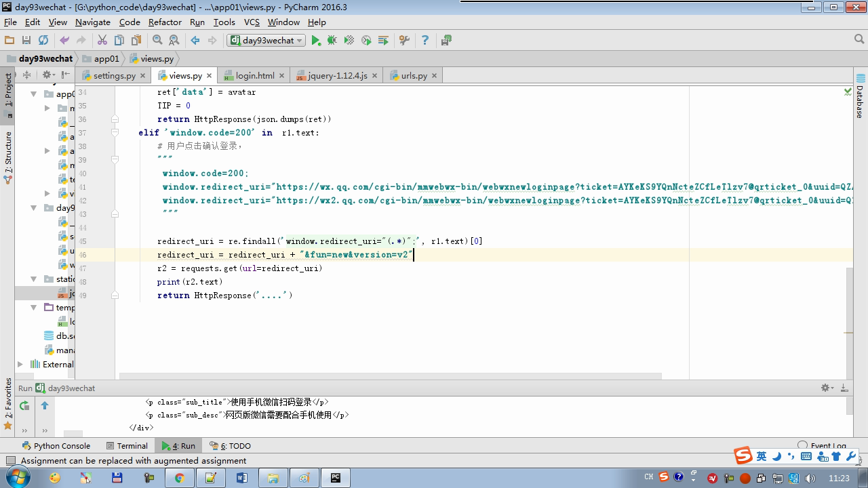This screenshot has height=488, width=868.
Task: Expand the External Libraries tree node
Action: coord(20,365)
